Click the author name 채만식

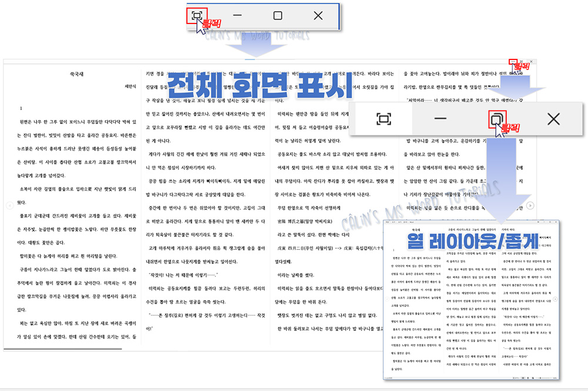coord(131,86)
